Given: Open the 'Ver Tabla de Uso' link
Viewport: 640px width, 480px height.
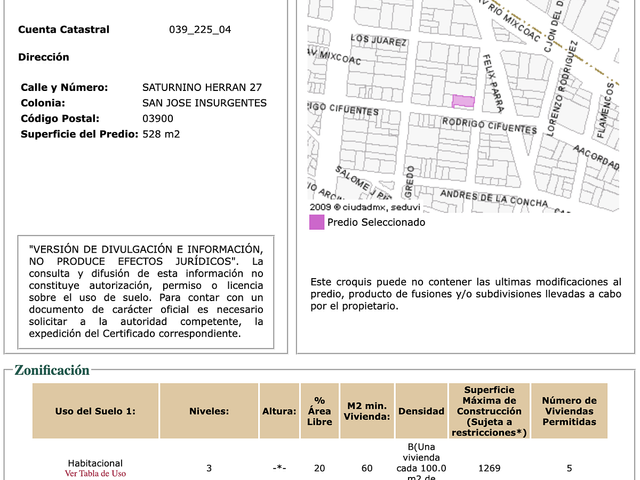Looking at the screenshot, I should (95, 473).
